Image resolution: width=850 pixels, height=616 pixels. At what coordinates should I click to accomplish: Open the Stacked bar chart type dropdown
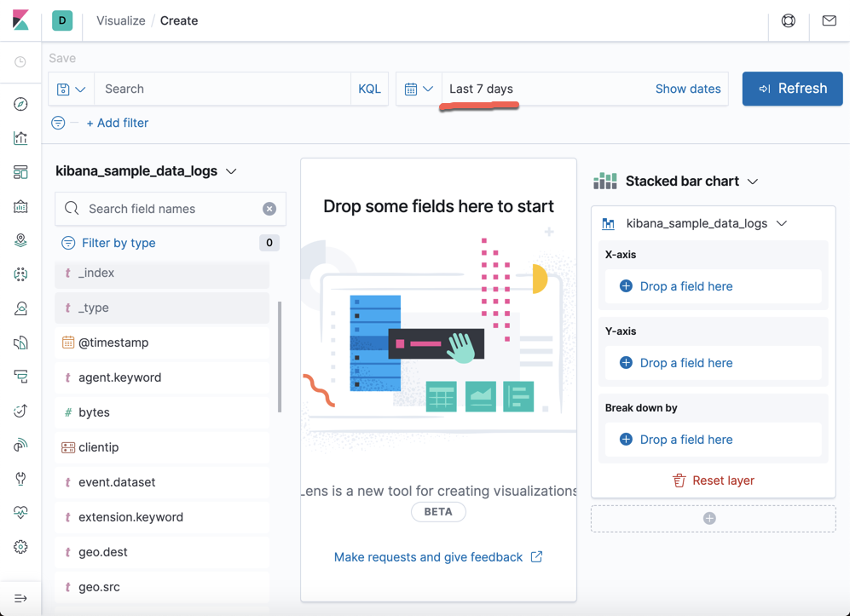pyautogui.click(x=751, y=181)
